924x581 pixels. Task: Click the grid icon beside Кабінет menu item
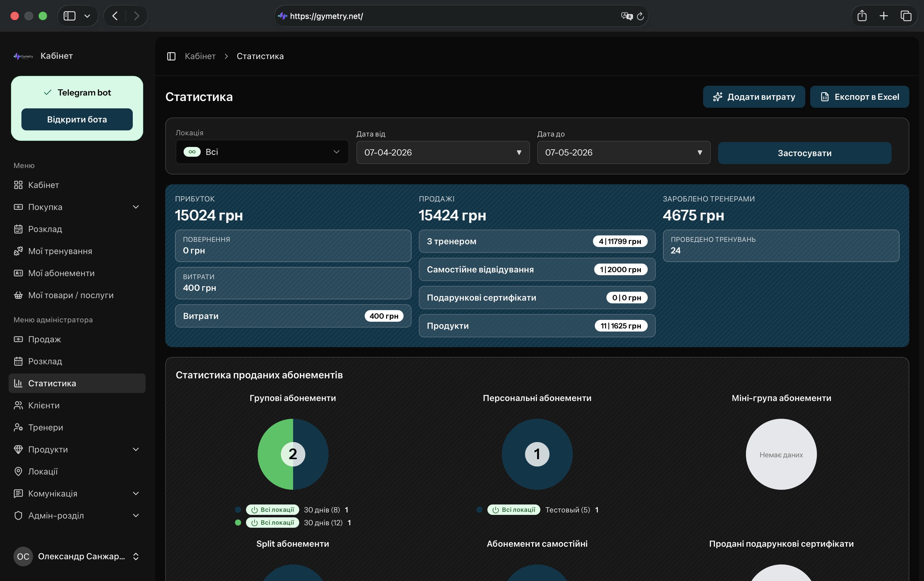pos(18,185)
